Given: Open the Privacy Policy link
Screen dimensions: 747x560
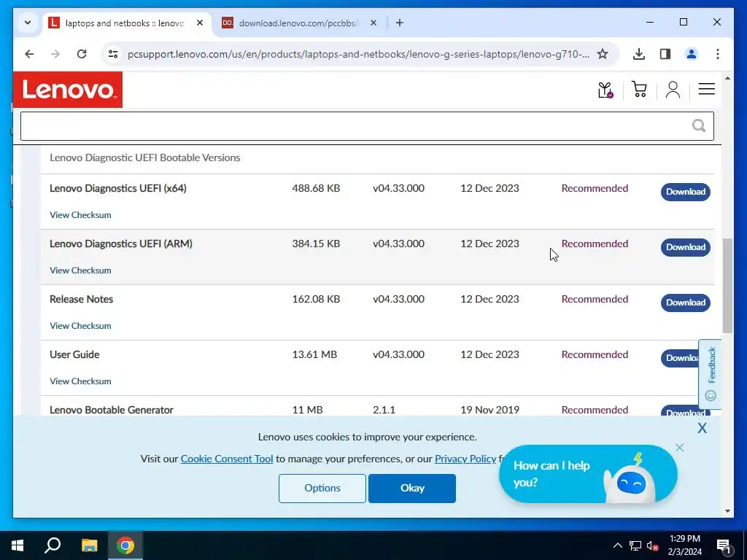Looking at the screenshot, I should pos(465,459).
